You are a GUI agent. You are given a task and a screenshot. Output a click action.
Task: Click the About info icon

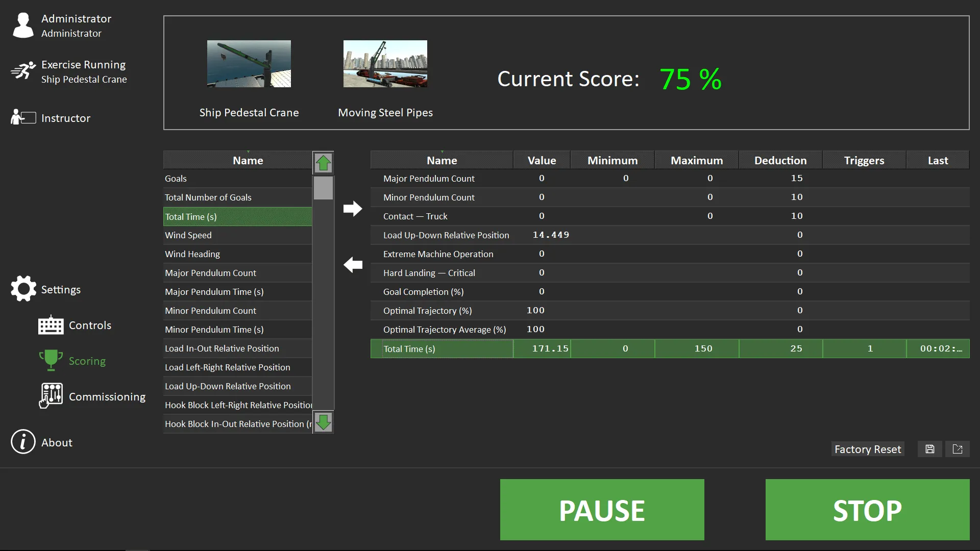23,442
